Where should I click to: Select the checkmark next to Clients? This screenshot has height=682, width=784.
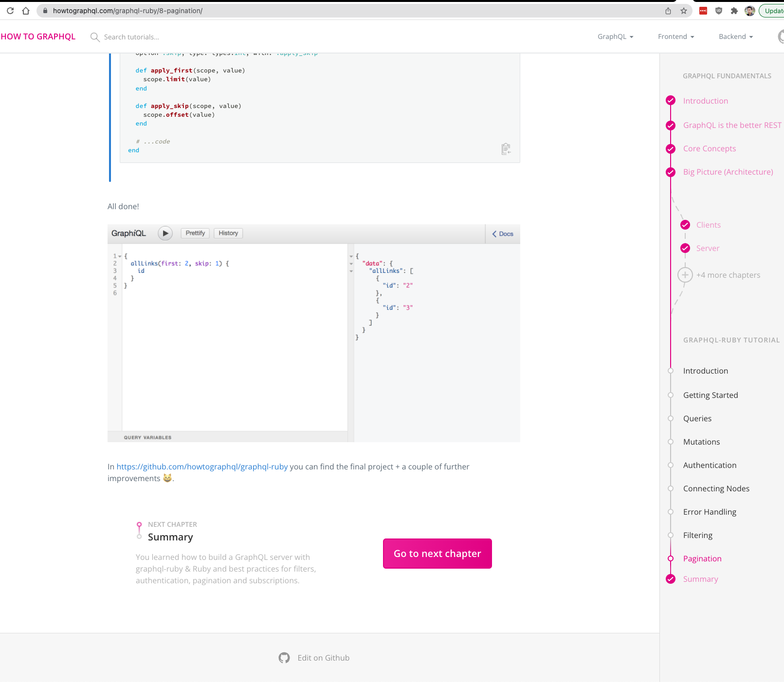tap(685, 225)
